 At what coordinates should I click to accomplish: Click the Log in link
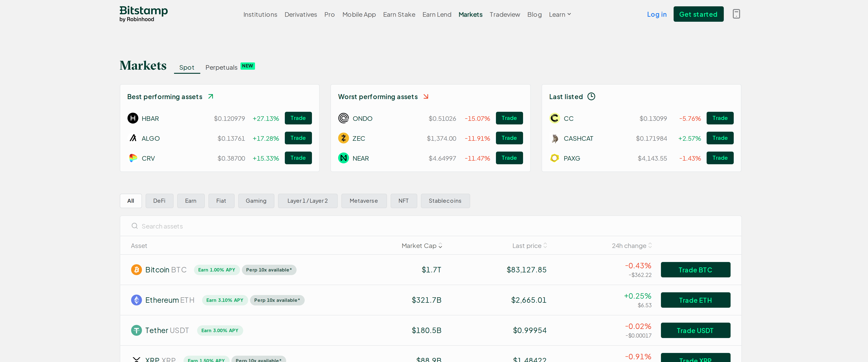(x=657, y=14)
